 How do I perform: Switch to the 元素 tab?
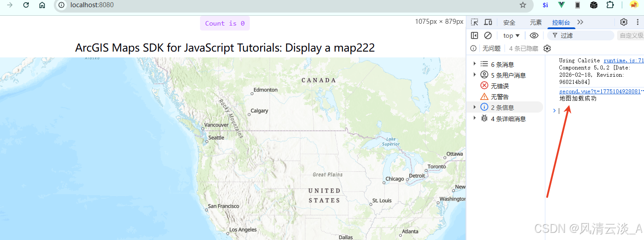(536, 22)
